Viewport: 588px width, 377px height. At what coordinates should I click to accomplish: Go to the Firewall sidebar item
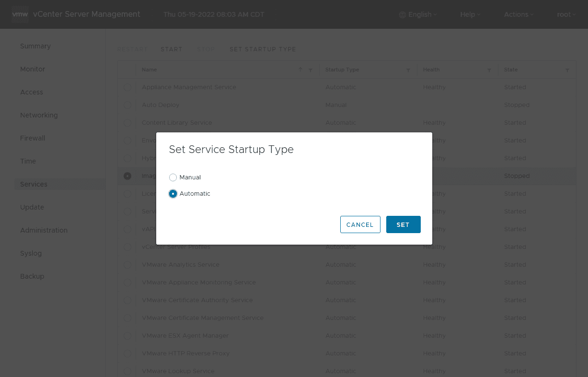tap(33, 138)
